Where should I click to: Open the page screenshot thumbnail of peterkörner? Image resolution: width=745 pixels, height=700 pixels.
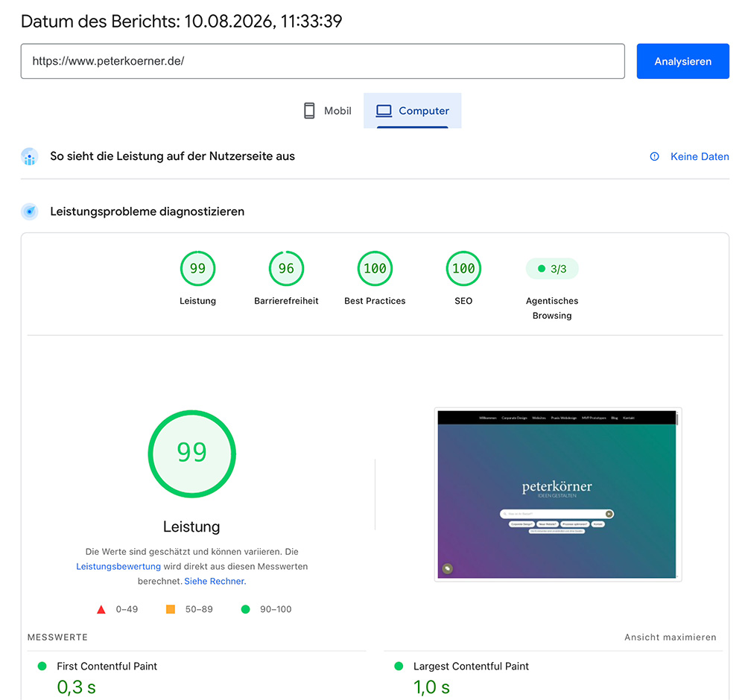coord(558,494)
